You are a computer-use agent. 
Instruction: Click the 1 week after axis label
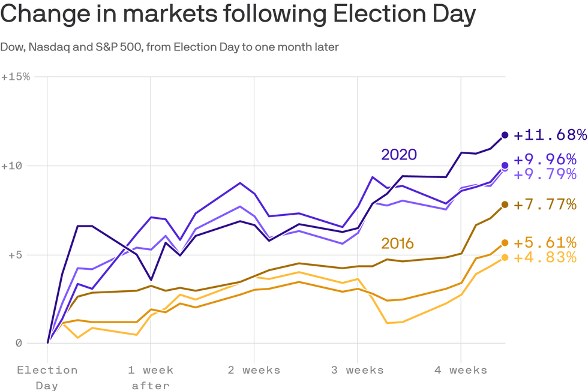coord(151,378)
